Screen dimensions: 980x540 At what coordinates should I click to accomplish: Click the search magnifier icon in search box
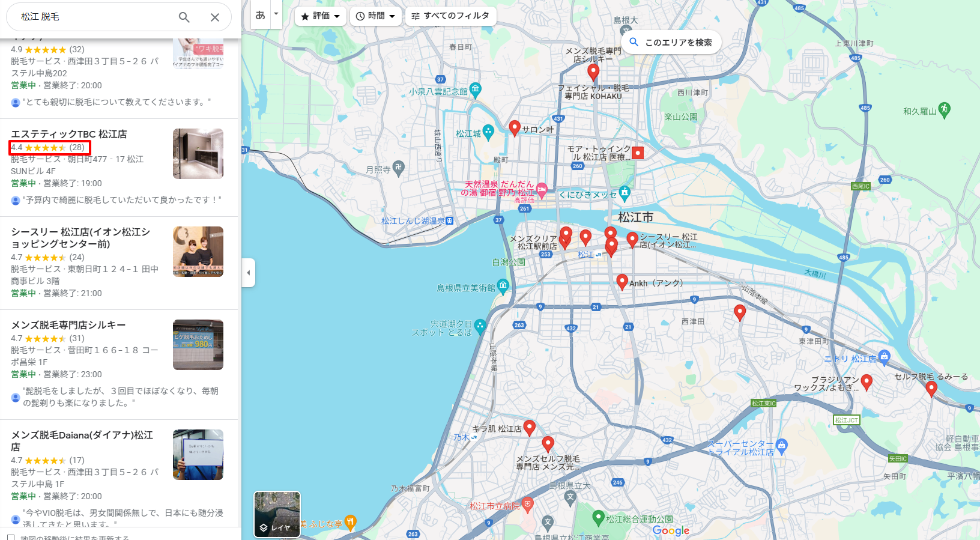(x=184, y=17)
